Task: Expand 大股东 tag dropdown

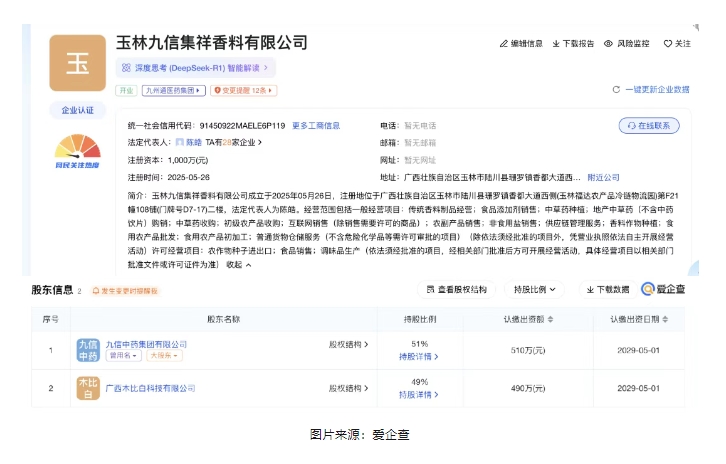Action: click(x=164, y=356)
